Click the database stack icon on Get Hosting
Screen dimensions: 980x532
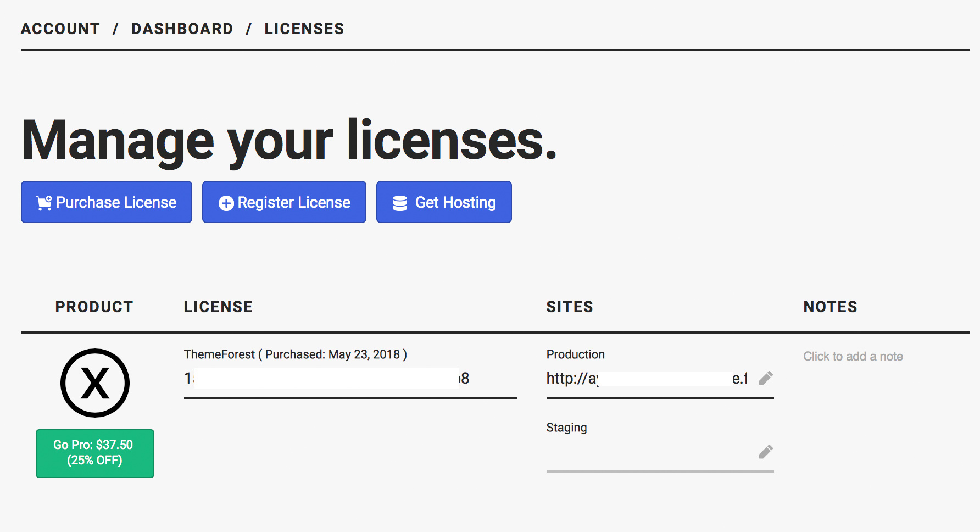[400, 203]
